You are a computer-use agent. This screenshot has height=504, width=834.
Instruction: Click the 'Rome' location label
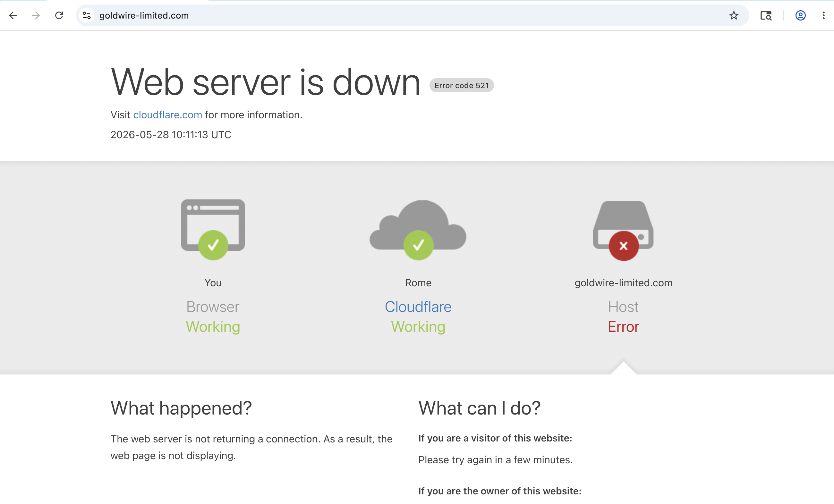point(418,283)
